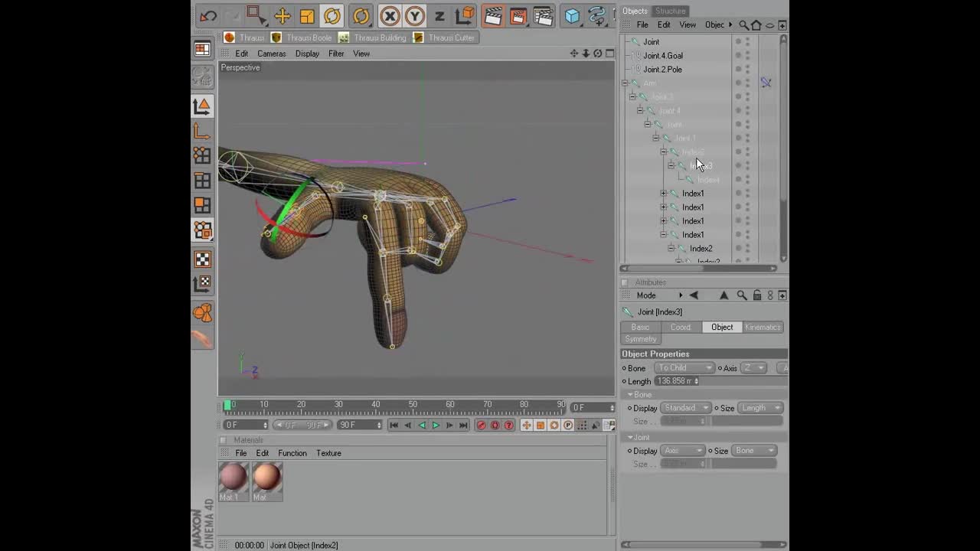This screenshot has width=980, height=551.
Task: Select the orange Mat material thumbnail
Action: 266,478
